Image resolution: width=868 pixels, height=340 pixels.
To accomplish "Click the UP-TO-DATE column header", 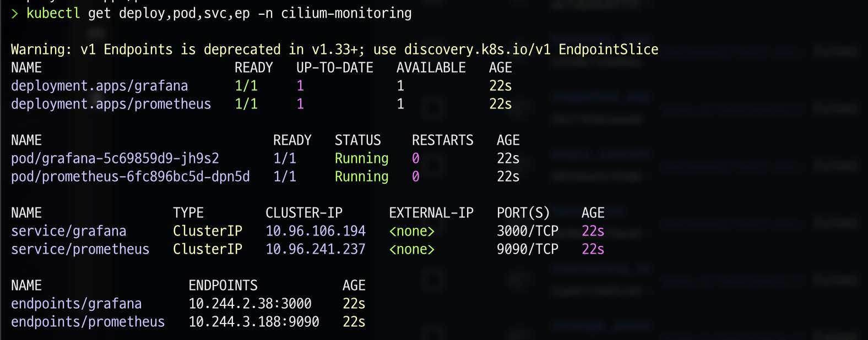I will click(x=335, y=68).
